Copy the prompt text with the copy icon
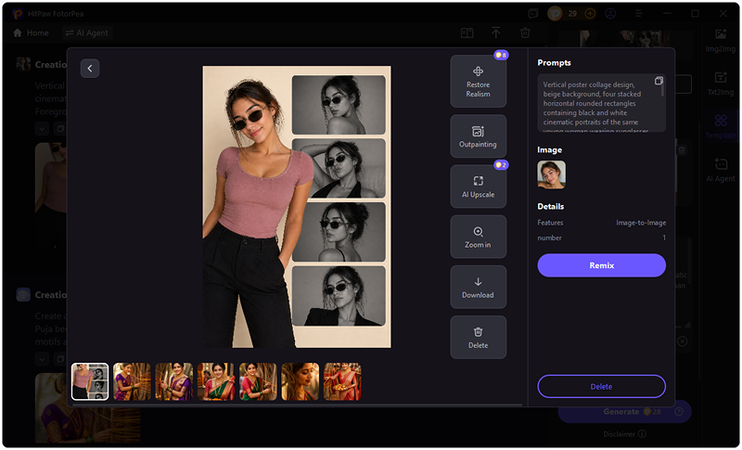Viewport: 742px width, 450px height. 658,80
